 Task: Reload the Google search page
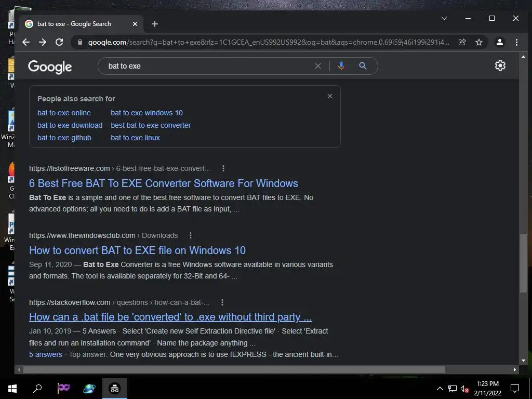click(59, 42)
